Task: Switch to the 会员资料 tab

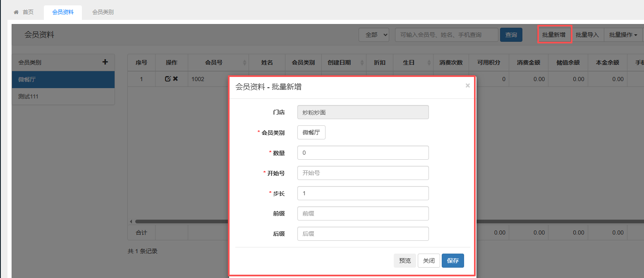Action: (63, 12)
